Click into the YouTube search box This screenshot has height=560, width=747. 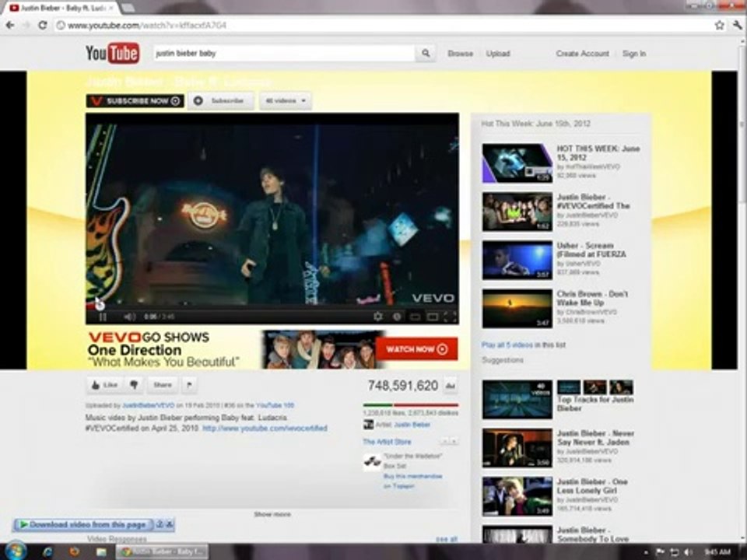click(x=284, y=54)
